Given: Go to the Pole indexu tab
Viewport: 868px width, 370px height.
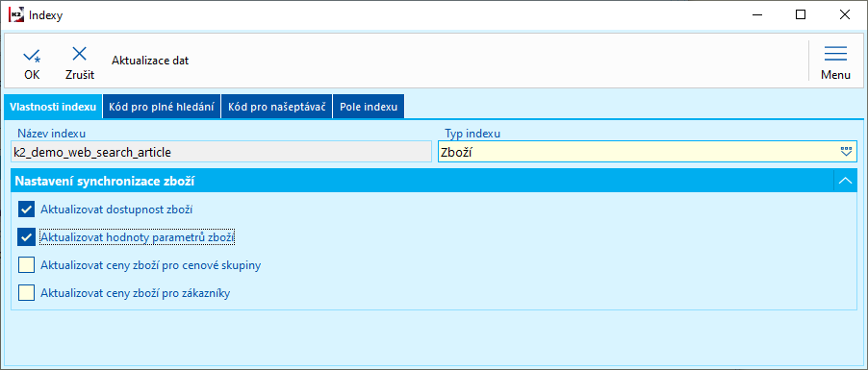Looking at the screenshot, I should (x=369, y=107).
